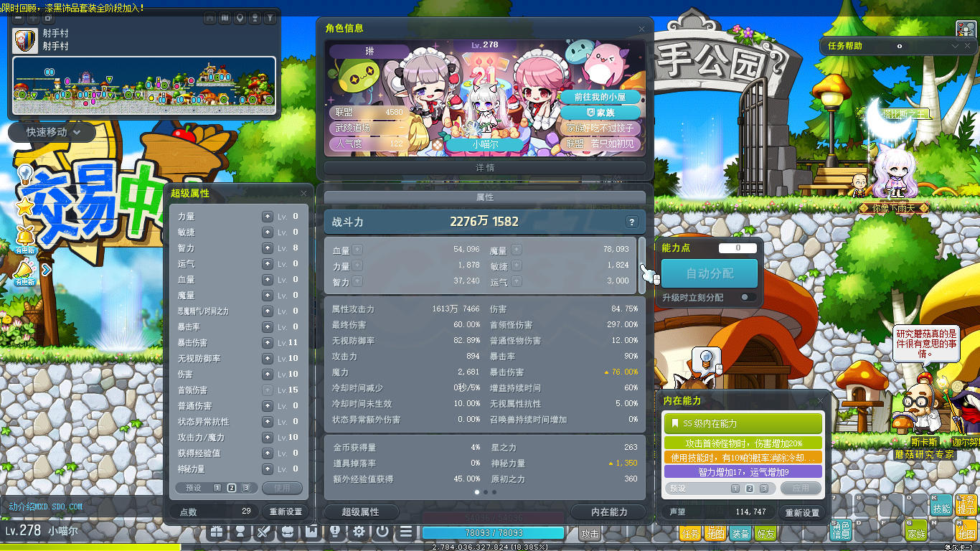Raise 获得经验值 with its arrow in 超级属性

[x=268, y=453]
